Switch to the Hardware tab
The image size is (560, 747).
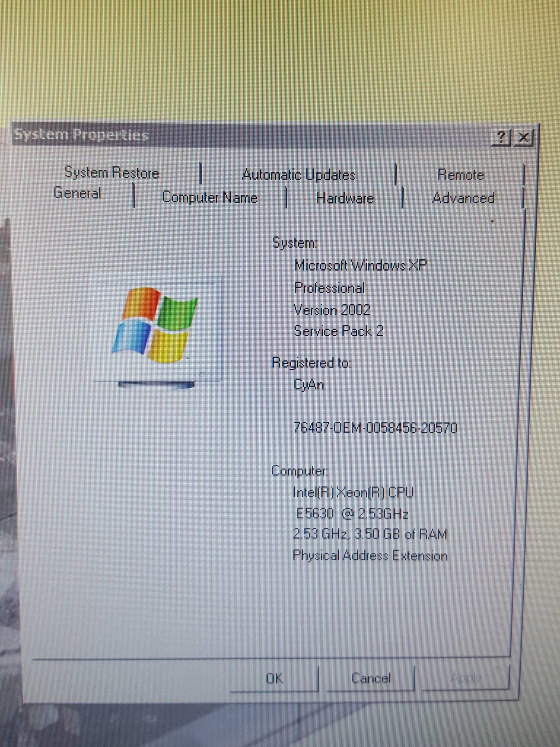345,198
